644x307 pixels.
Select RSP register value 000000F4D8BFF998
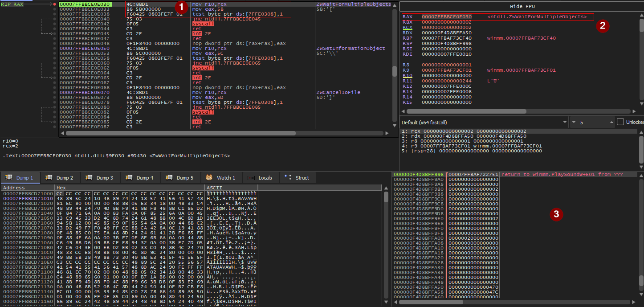click(x=446, y=43)
